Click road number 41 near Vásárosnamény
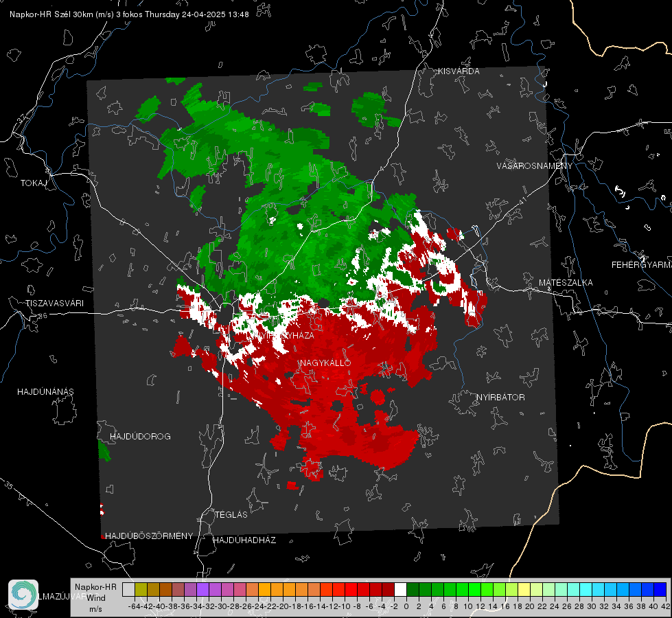The height and width of the screenshot is (618, 672). click(522, 201)
